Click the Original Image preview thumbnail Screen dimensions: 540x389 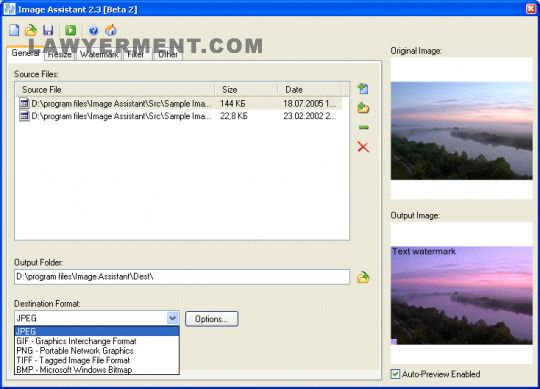pos(461,131)
